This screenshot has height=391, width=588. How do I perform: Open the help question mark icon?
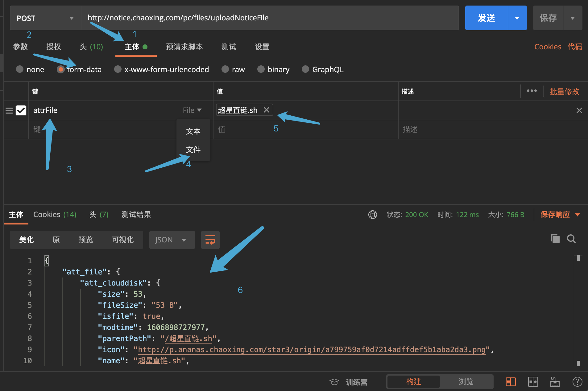coord(577,382)
